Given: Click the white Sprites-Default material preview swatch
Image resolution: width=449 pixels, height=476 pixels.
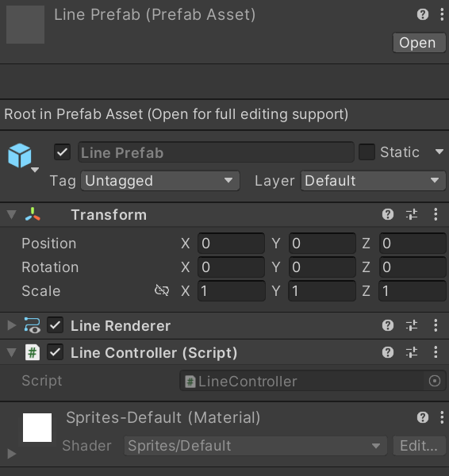Looking at the screenshot, I should tap(37, 428).
